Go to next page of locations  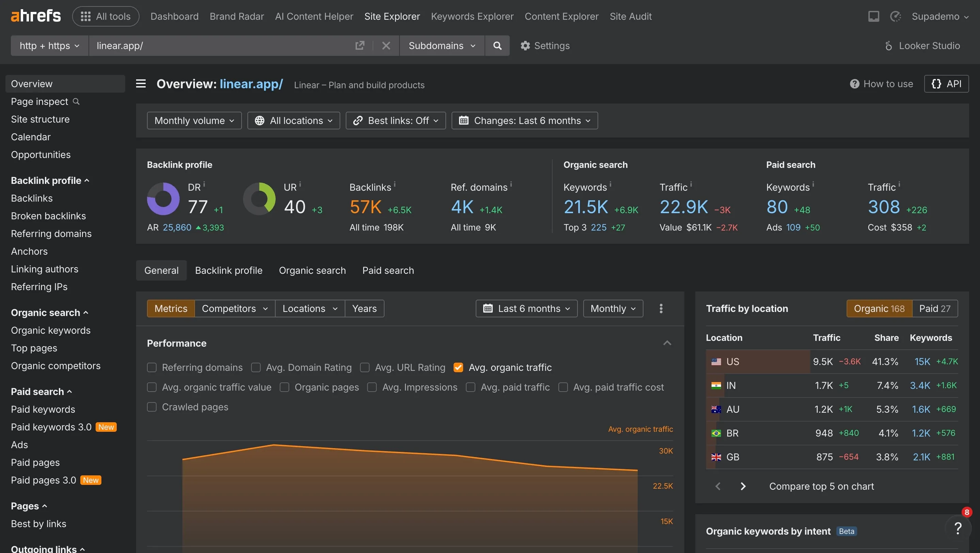pyautogui.click(x=742, y=486)
